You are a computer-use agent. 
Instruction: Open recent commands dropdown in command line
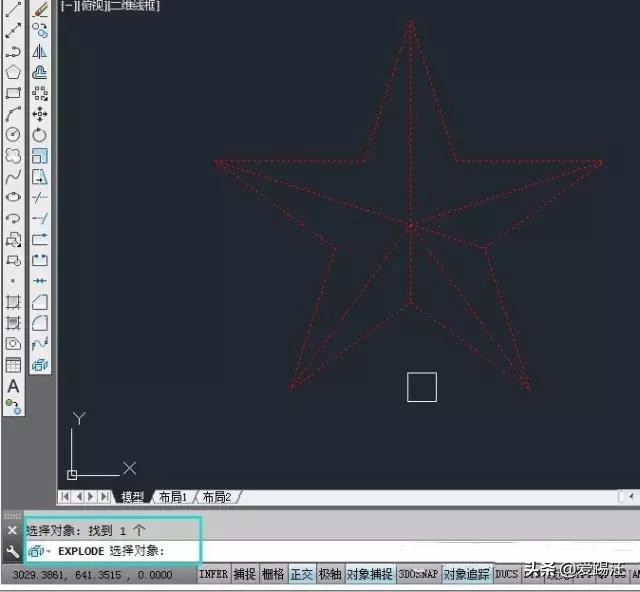[40, 551]
